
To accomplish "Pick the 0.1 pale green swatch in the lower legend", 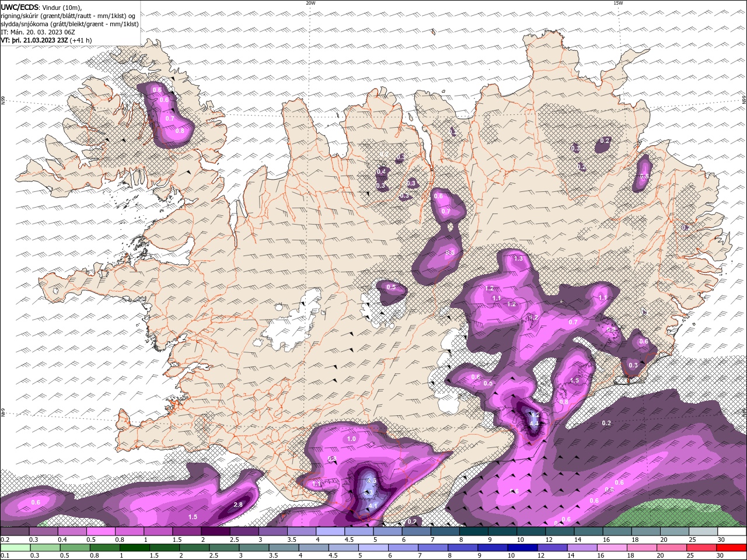I will (15, 548).
